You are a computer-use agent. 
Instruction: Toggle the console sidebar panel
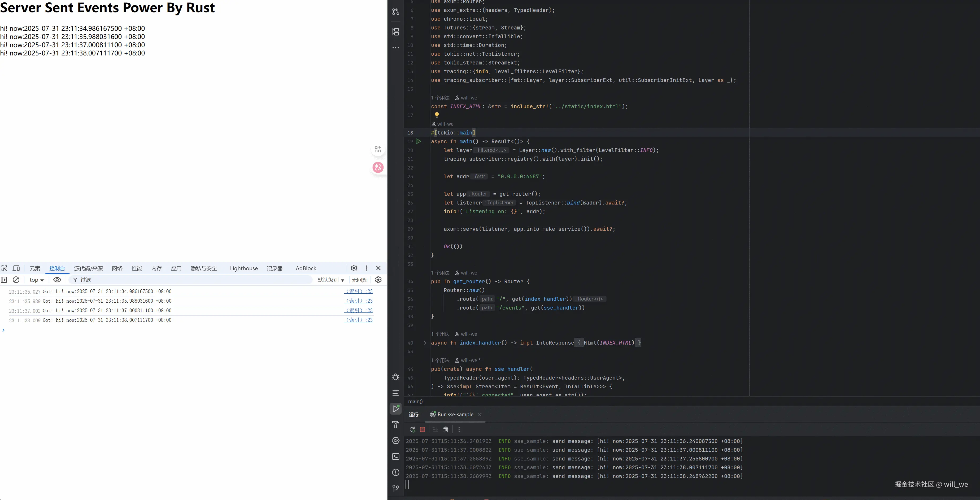(4, 280)
